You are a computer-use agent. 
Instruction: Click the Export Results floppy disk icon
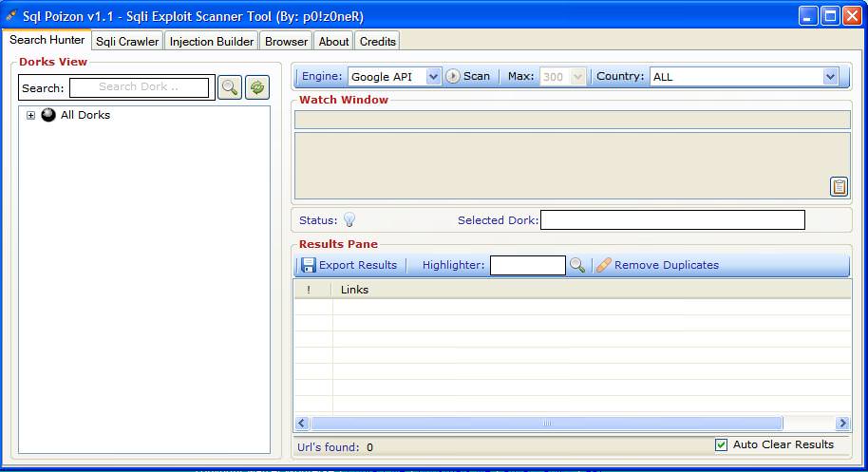[x=309, y=265]
